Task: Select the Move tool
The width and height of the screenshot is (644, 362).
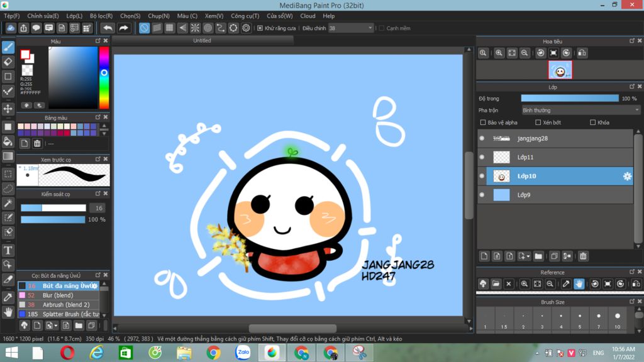Action: (8, 109)
